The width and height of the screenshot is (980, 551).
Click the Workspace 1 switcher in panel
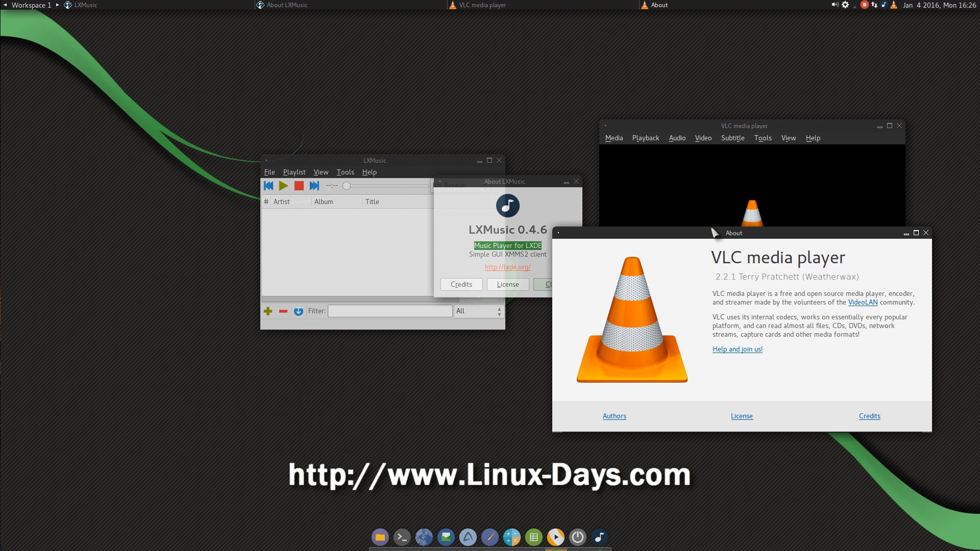[x=31, y=5]
